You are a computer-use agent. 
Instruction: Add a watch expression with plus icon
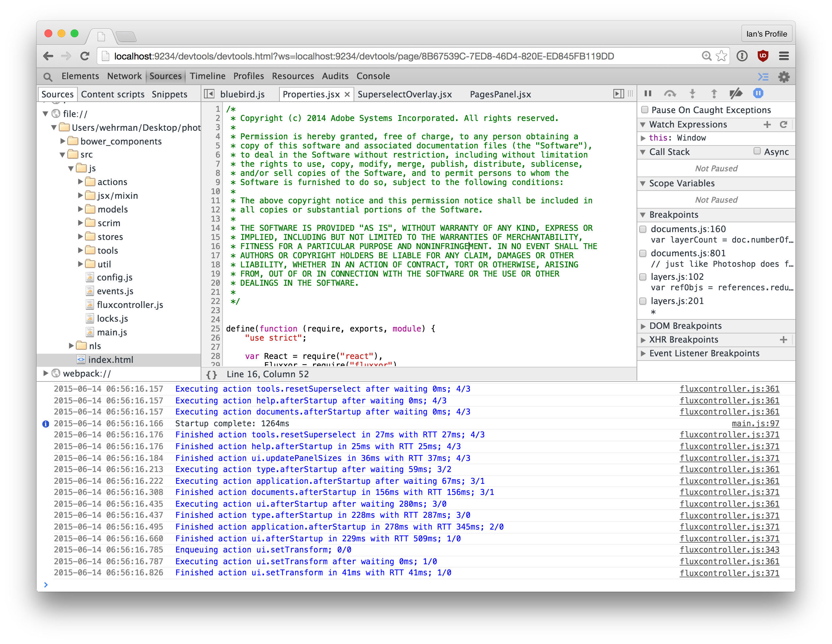[x=767, y=125]
